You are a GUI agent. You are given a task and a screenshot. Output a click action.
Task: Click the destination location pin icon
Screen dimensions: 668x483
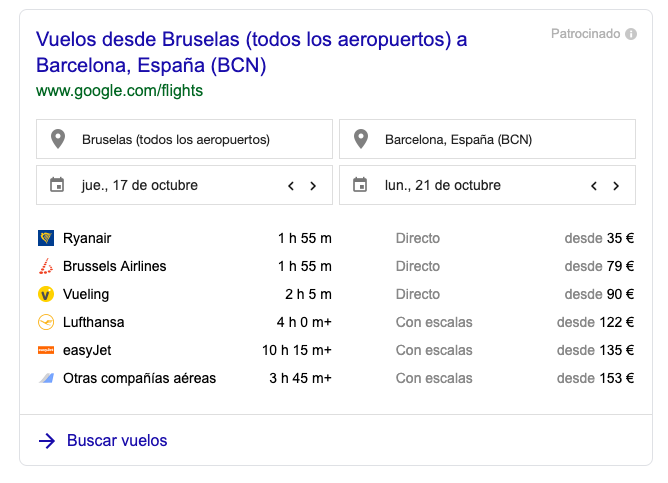pyautogui.click(x=361, y=139)
